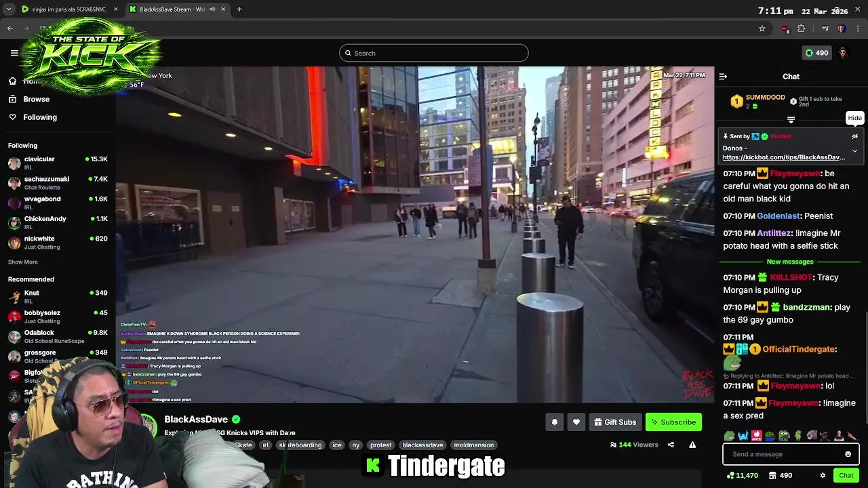Open the 490 KICKs balance button
Image resolution: width=868 pixels, height=488 pixels.
coord(816,53)
